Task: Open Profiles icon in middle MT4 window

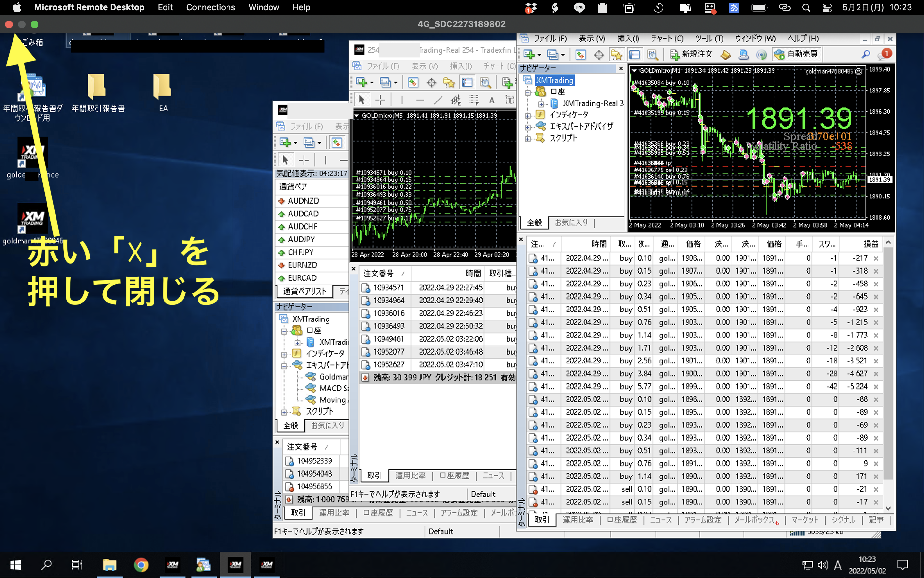Action: tap(385, 82)
